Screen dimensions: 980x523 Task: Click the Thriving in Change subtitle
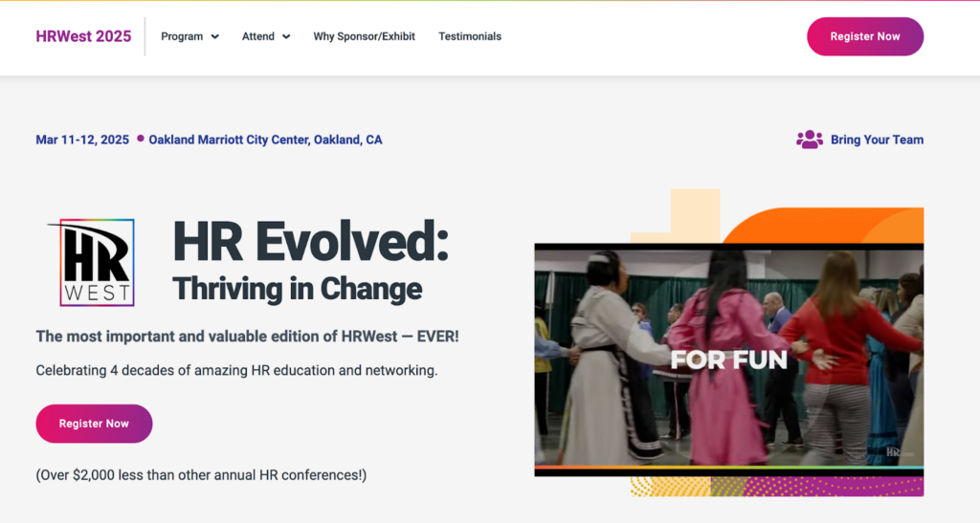click(298, 289)
